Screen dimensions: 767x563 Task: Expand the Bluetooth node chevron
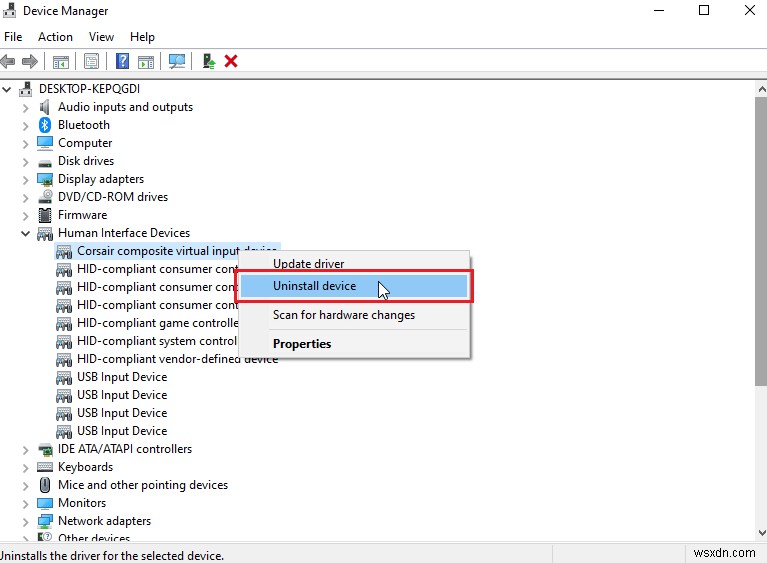coord(25,126)
